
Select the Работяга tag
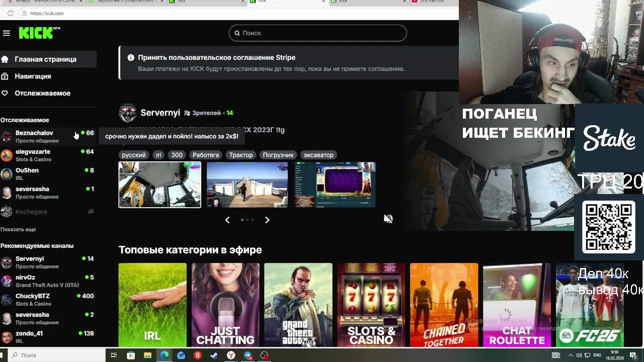[x=206, y=155]
